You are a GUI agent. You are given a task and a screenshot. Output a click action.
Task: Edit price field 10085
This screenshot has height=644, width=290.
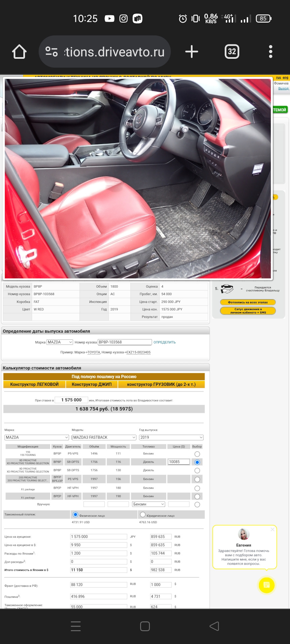(179, 462)
